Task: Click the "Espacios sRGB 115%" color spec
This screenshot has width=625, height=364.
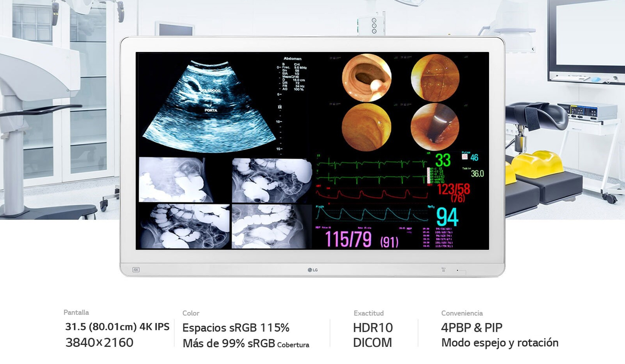Action: pos(236,328)
